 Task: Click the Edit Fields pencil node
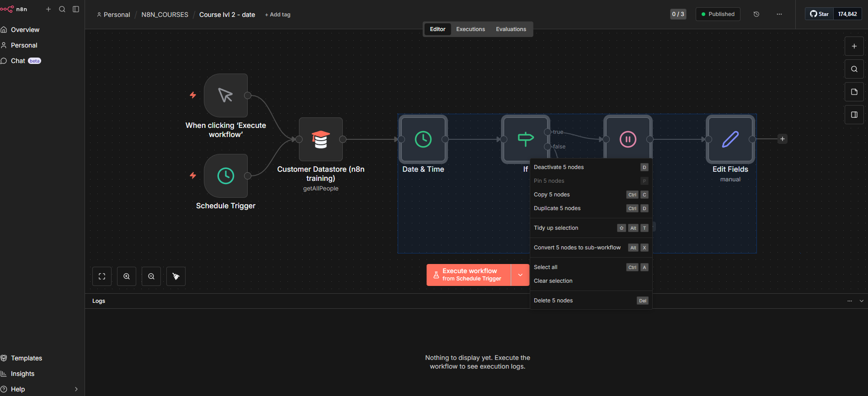click(730, 139)
